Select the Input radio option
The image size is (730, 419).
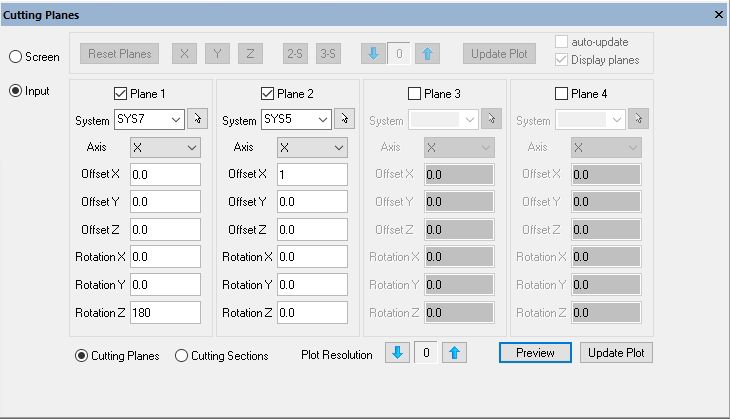16,91
